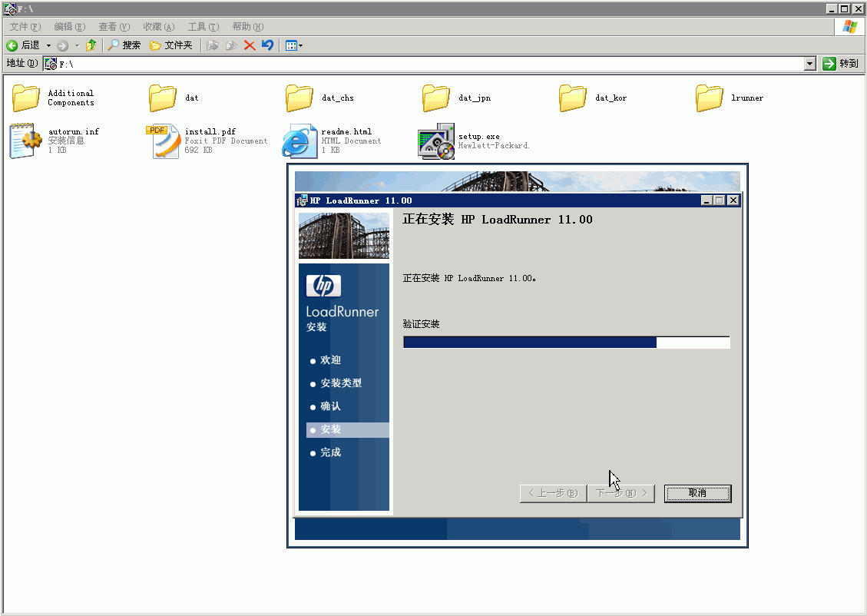Viewport: 867px width, 616px height.
Task: Select the dat_jpn folder icon
Action: [435, 98]
